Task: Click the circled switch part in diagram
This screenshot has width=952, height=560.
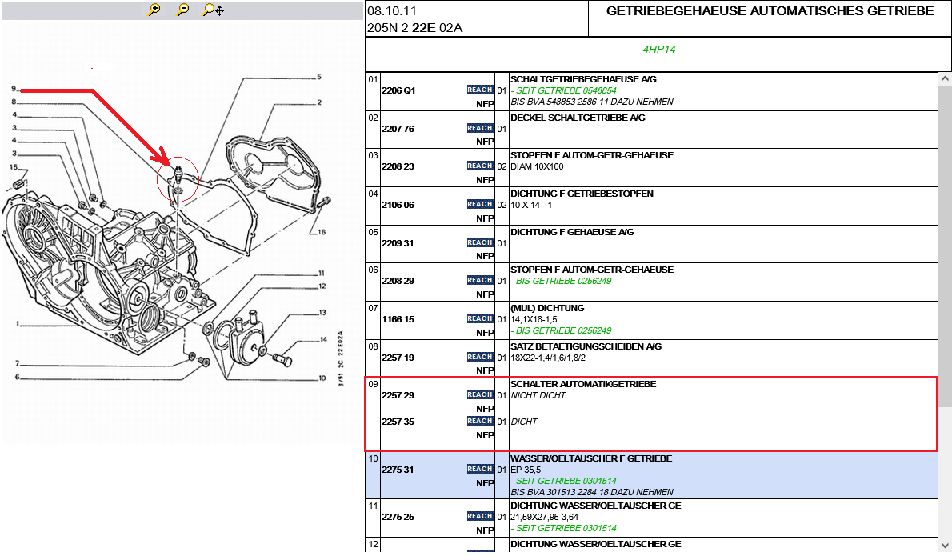Action: 178,176
